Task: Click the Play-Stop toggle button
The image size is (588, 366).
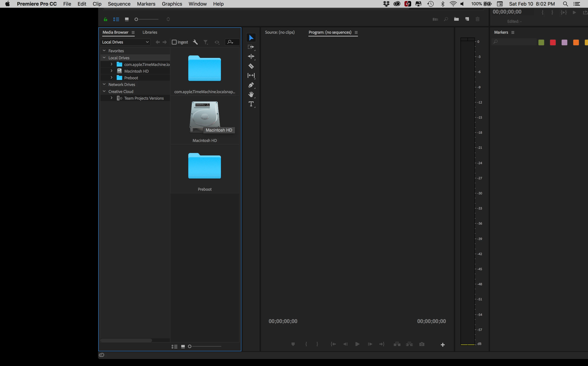Action: point(357,344)
